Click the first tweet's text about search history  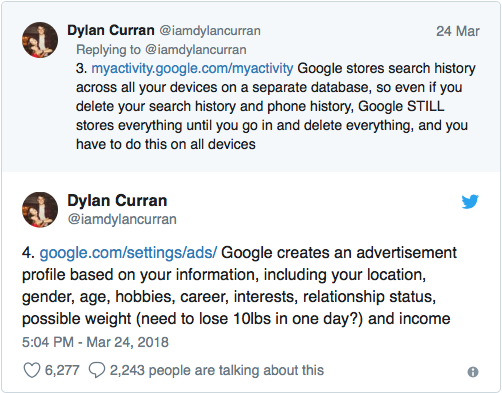pyautogui.click(x=276, y=106)
